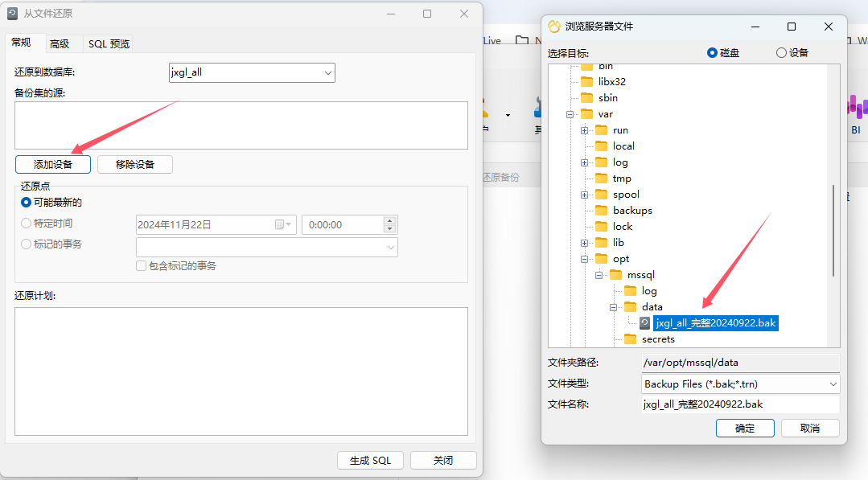Cancel with the 取消 button

click(810, 428)
